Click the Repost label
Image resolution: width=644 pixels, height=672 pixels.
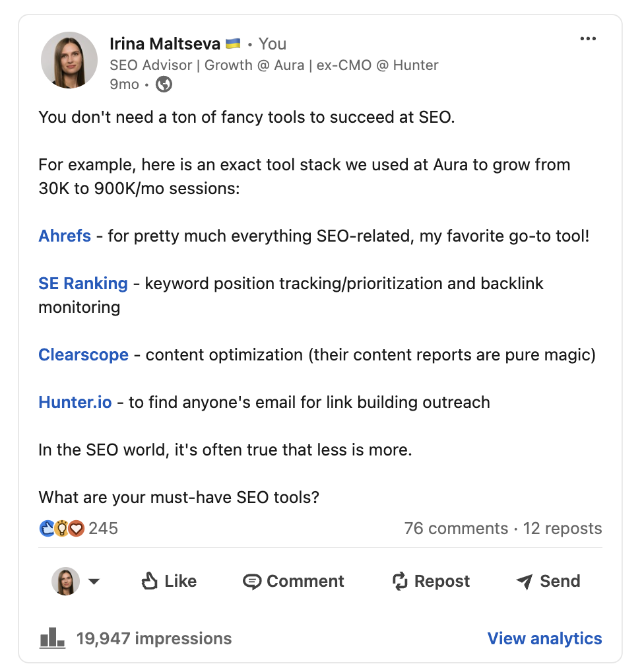point(441,581)
